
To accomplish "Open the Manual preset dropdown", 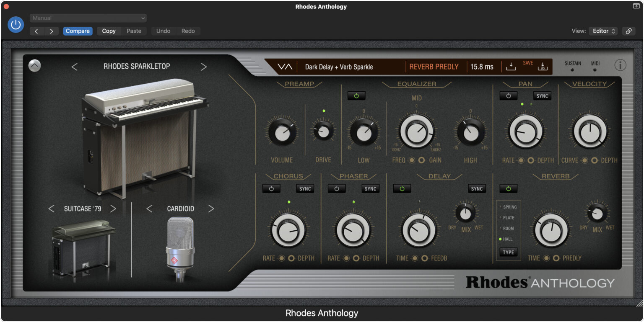I will coord(88,18).
